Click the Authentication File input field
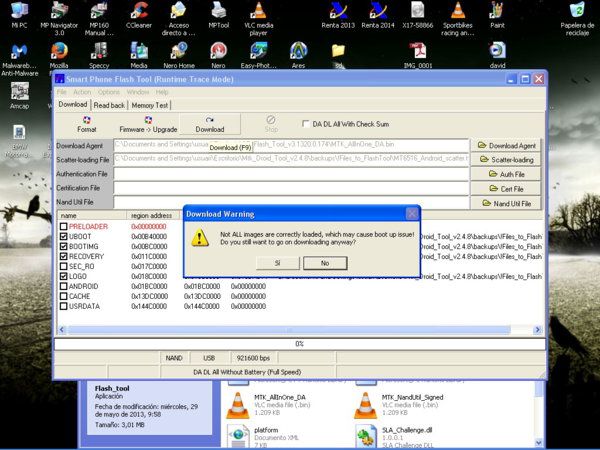The height and width of the screenshot is (450, 600). point(291,174)
